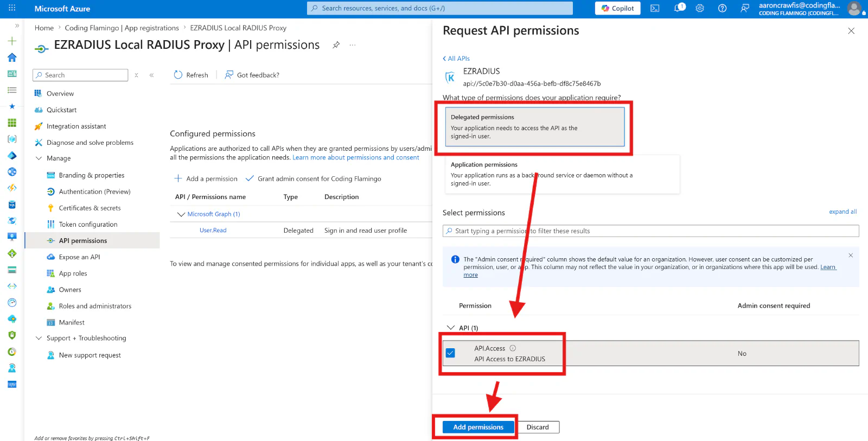This screenshot has width=868, height=441.
Task: Pin the API permissions page
Action: (336, 45)
